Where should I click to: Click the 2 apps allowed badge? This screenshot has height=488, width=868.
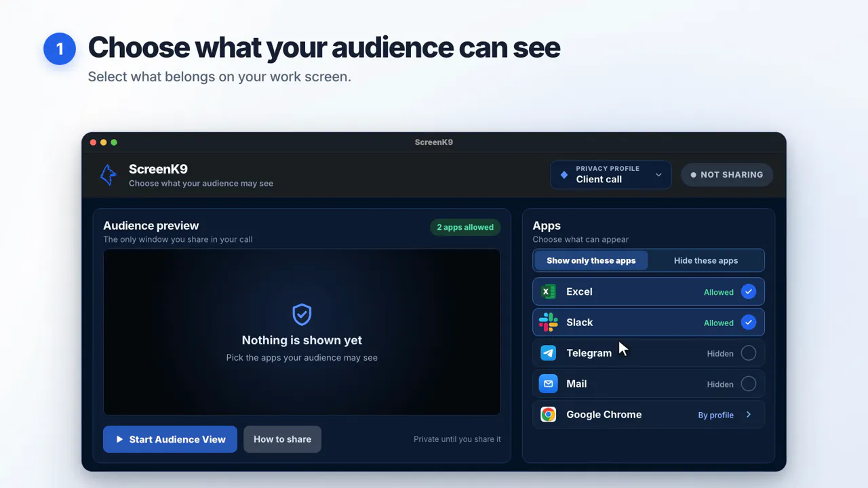[465, 227]
